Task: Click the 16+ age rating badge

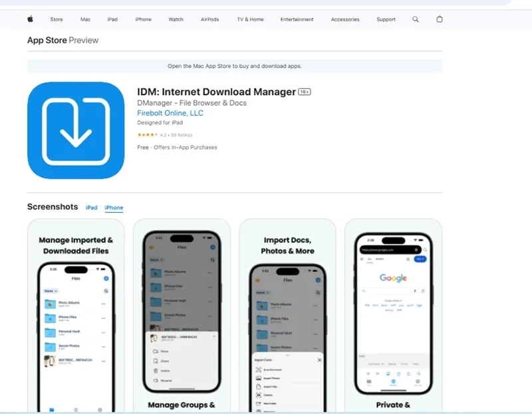Action: coord(305,92)
